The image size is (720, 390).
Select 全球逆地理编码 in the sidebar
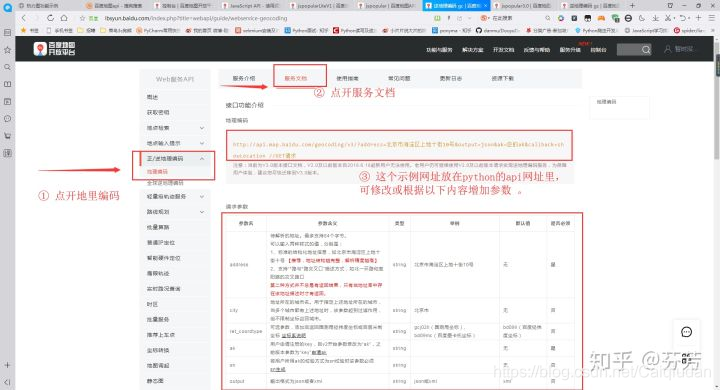click(x=165, y=182)
